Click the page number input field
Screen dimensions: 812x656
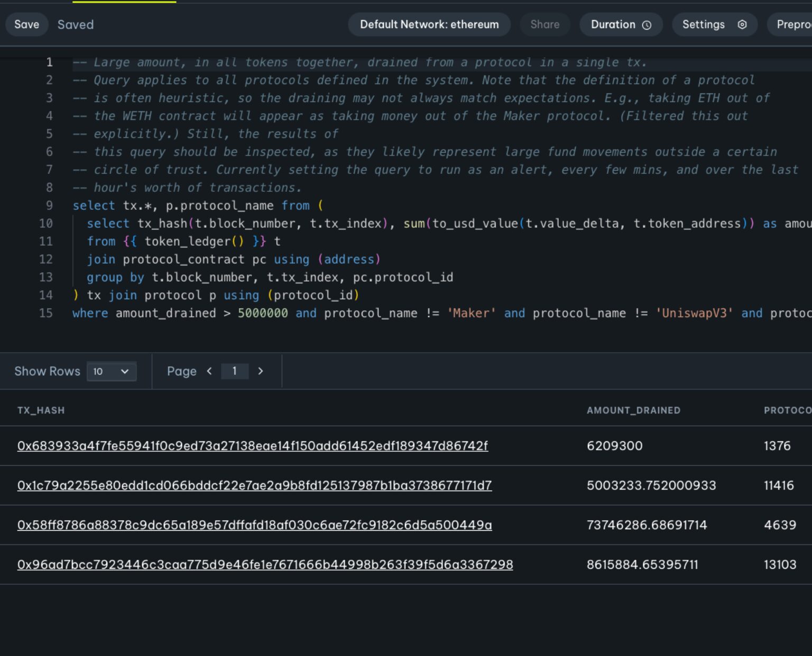click(x=235, y=371)
